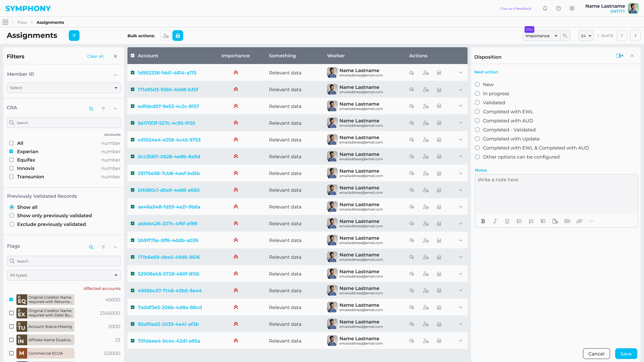The height and width of the screenshot is (362, 644).
Task: Click the notifications bell icon
Action: click(x=545, y=8)
